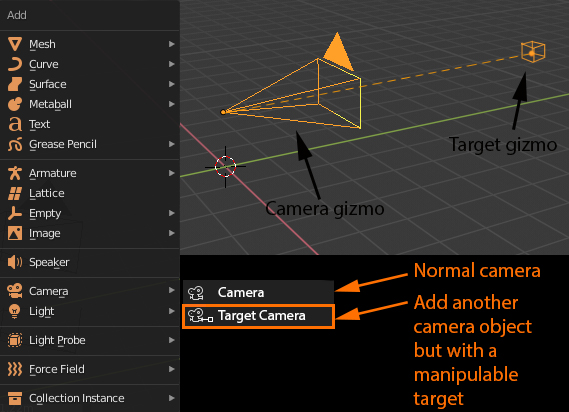Viewport: 569px width, 412px height.
Task: Open the Light menu entry
Action: 90,311
